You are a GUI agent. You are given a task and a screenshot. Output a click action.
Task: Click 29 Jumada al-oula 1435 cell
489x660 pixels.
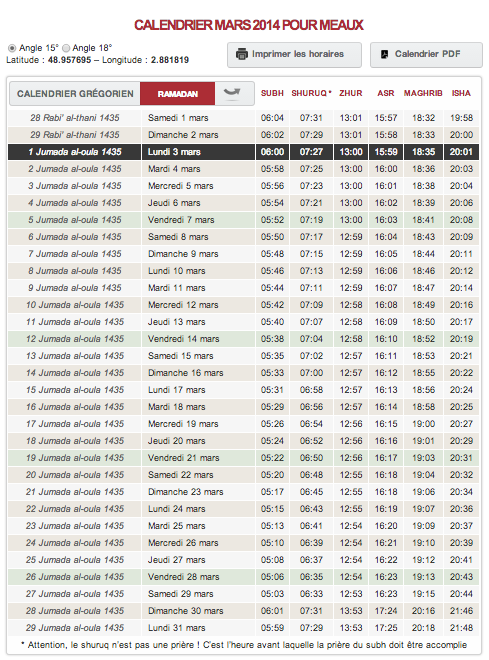74,628
